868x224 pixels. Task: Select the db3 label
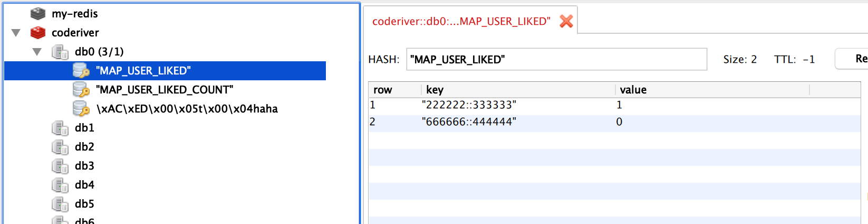pos(84,166)
